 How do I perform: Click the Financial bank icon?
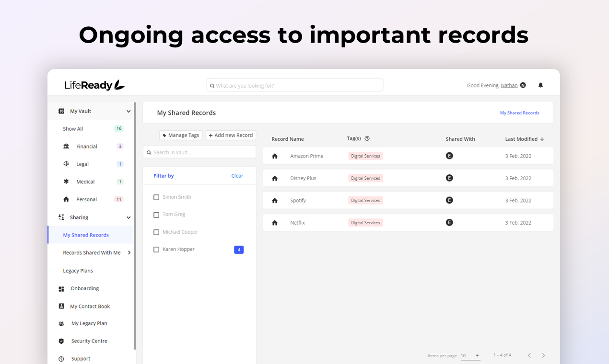[x=66, y=146]
